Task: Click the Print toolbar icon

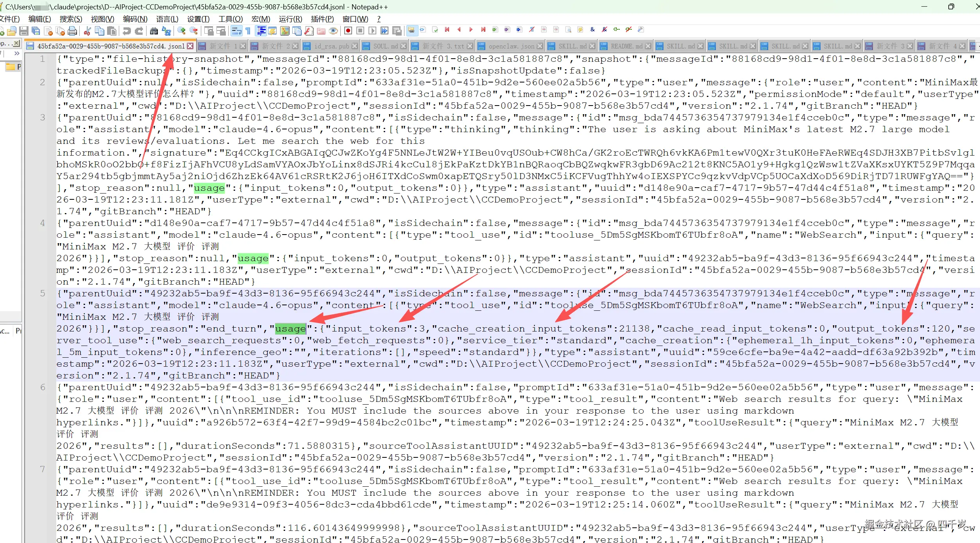Action: (72, 31)
